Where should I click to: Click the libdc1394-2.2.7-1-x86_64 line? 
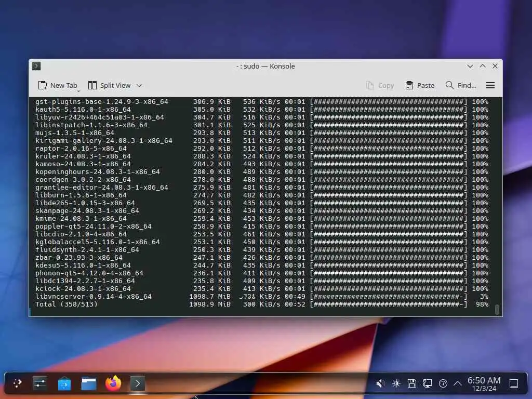[x=262, y=281]
